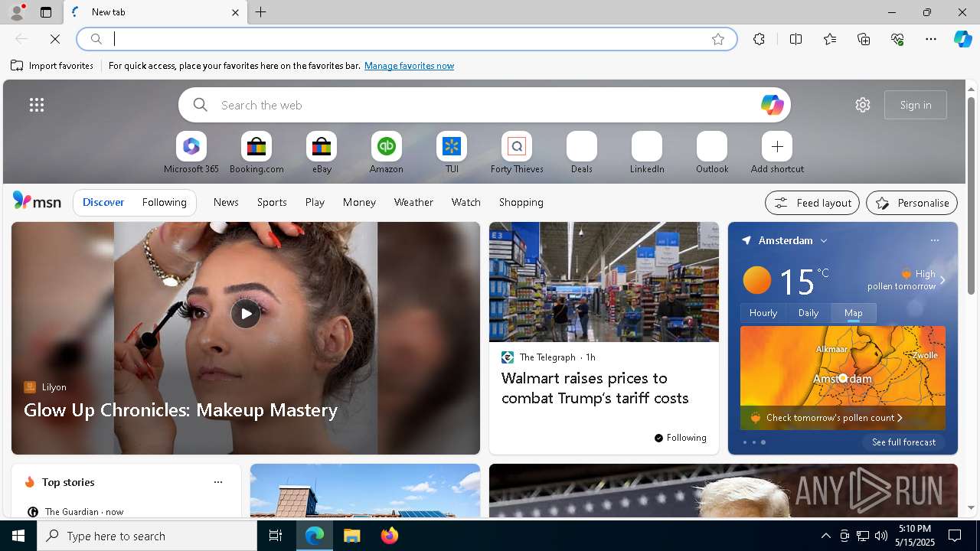980x551 pixels.
Task: Stop loading the page
Action: pos(55,39)
